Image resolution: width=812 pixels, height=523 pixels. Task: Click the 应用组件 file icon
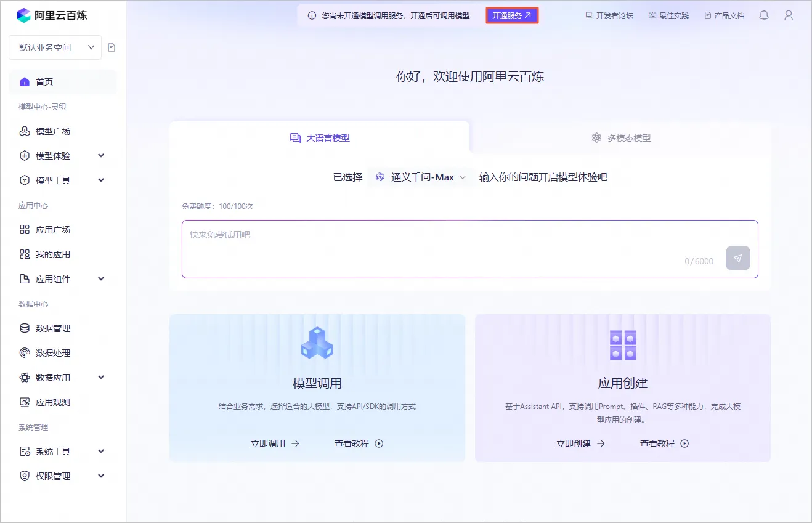coord(25,279)
